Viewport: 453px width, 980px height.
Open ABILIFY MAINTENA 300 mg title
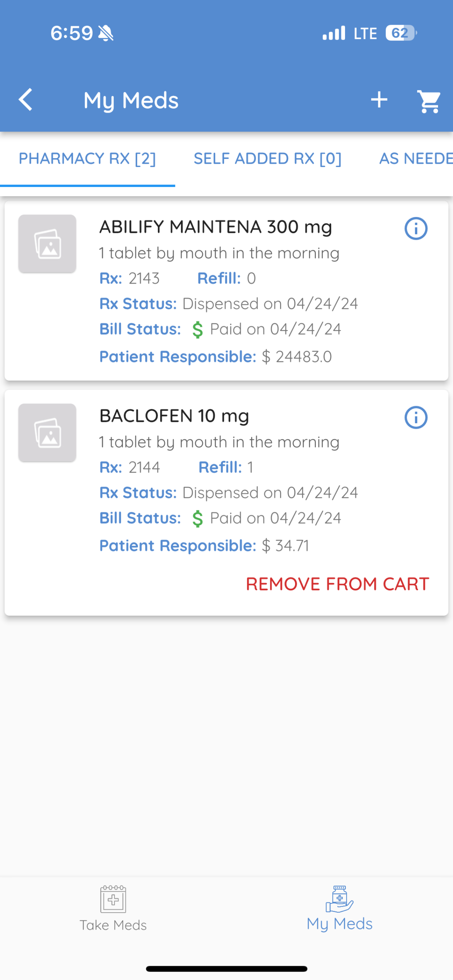pyautogui.click(x=216, y=227)
